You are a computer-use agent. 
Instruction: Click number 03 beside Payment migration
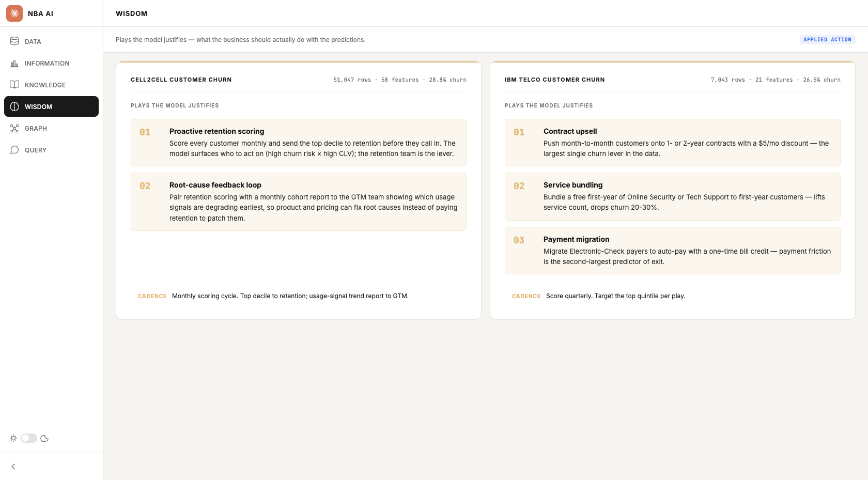pos(519,240)
